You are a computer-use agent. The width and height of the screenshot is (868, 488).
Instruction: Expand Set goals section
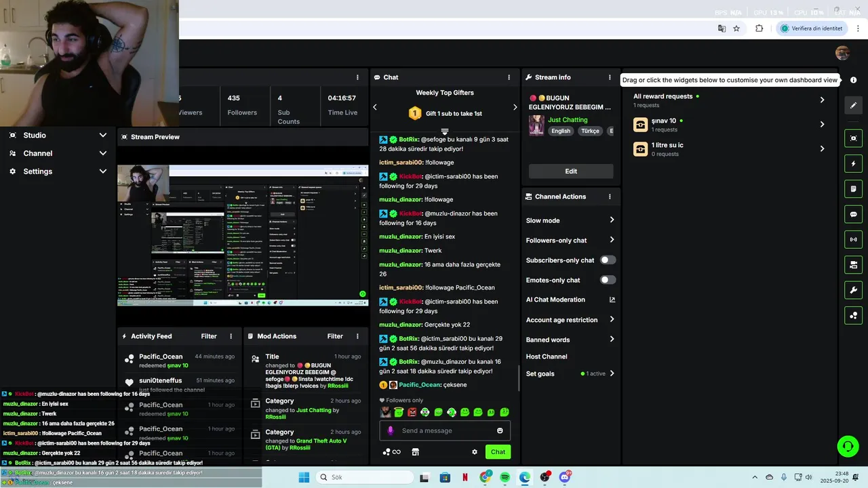[612, 373]
